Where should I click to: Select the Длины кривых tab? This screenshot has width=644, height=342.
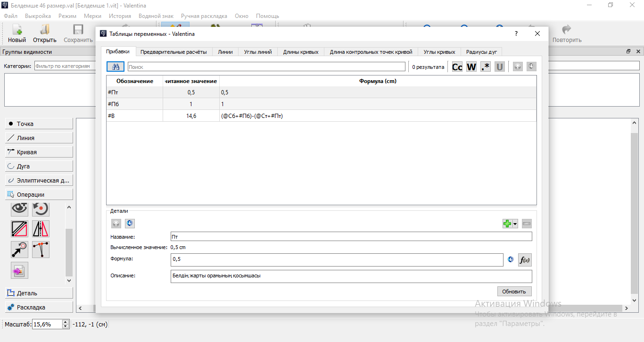[x=301, y=52]
